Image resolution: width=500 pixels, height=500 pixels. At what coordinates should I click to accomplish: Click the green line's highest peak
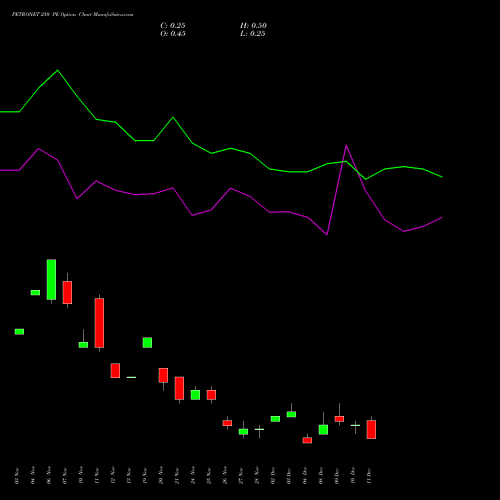[x=58, y=70]
